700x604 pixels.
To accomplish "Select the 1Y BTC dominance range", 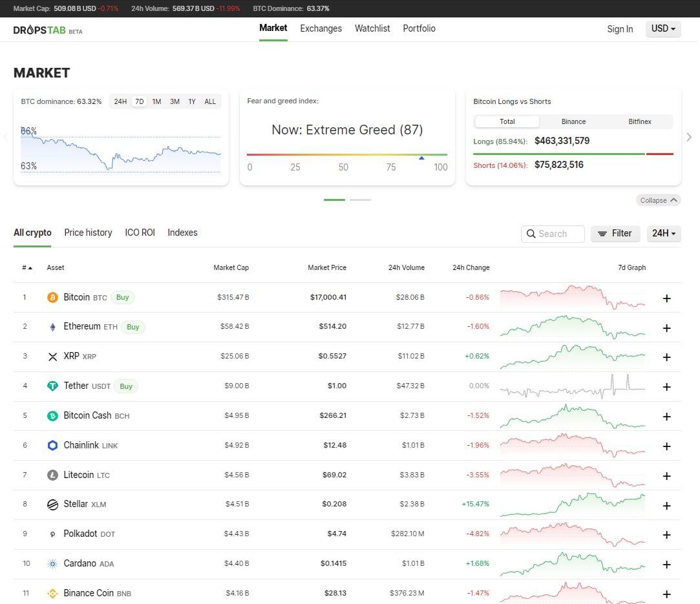I will [192, 101].
